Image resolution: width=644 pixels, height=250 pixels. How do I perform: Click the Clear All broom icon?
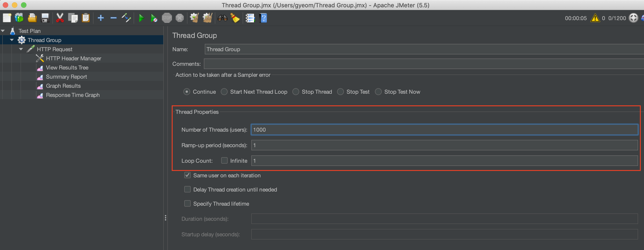point(207,18)
